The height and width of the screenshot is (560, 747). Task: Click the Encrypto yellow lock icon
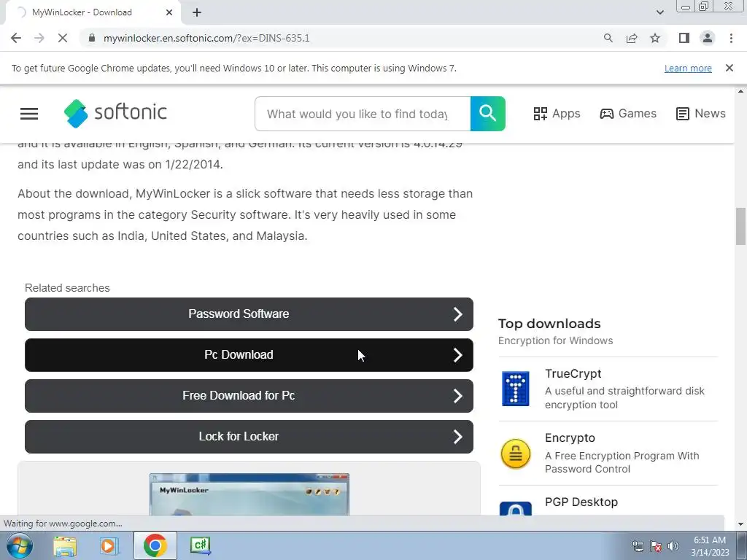(516, 454)
